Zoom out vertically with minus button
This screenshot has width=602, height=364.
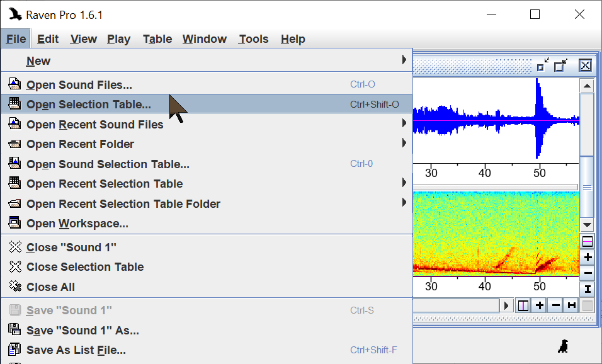[588, 273]
